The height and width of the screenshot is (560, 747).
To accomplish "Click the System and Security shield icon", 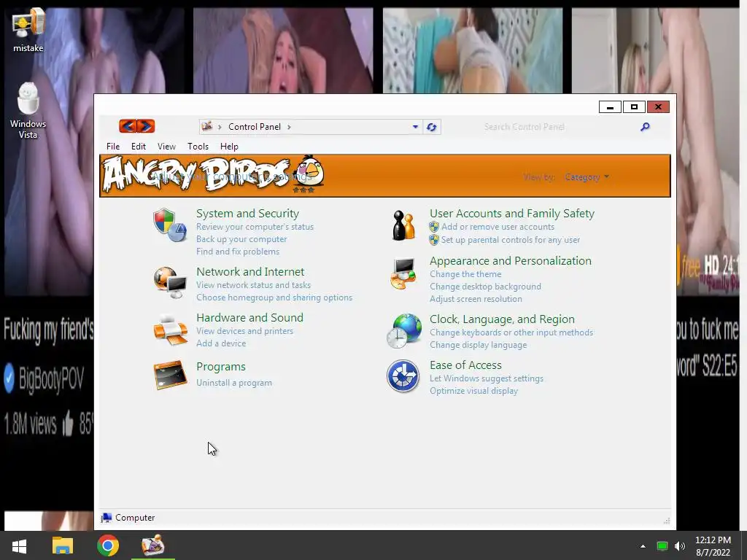I will pos(169,225).
